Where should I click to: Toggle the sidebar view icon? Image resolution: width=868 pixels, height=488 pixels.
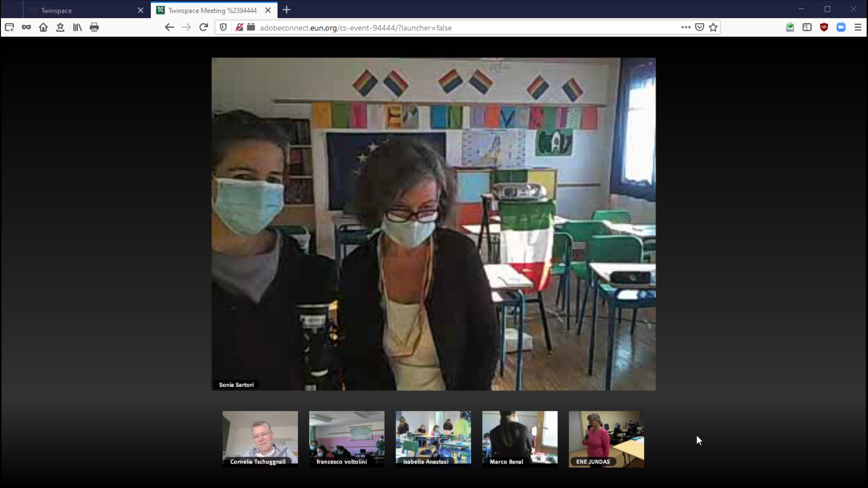[807, 27]
